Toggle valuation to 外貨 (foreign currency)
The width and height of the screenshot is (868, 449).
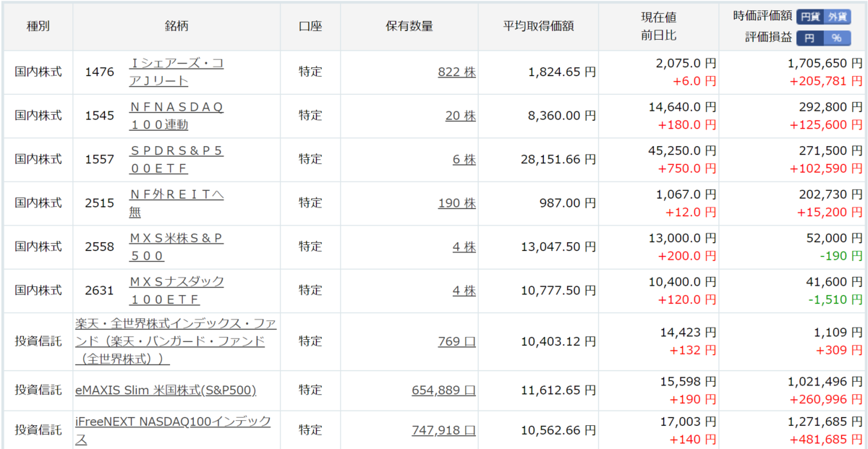pos(838,17)
